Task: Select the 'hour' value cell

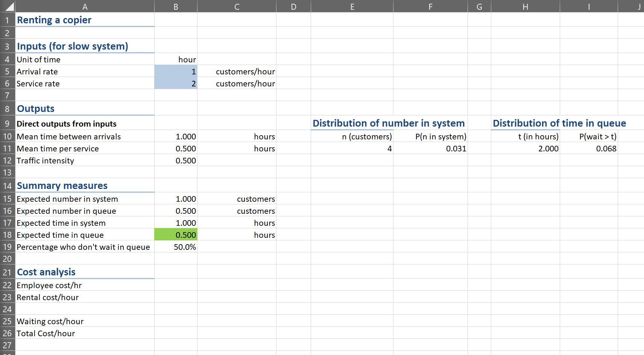Action: tap(176, 59)
